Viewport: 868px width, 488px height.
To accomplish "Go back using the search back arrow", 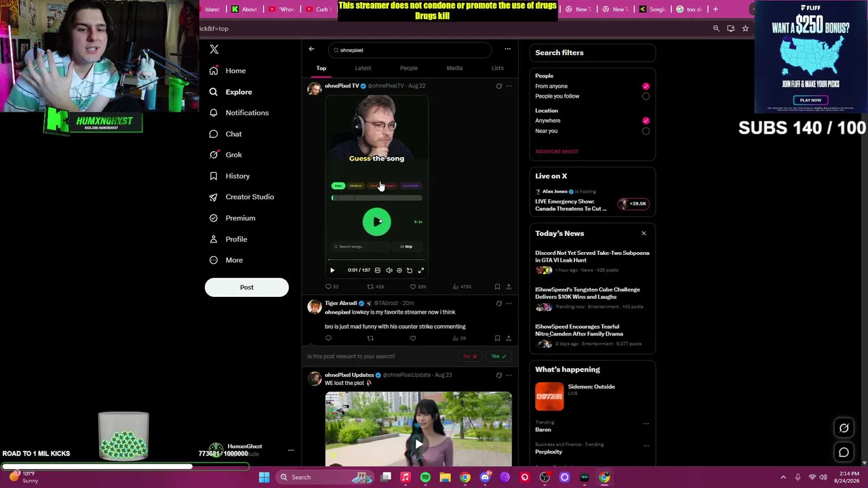I will [311, 49].
